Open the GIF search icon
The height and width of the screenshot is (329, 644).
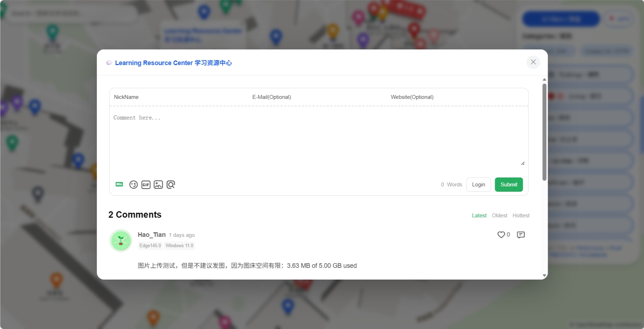pyautogui.click(x=146, y=185)
